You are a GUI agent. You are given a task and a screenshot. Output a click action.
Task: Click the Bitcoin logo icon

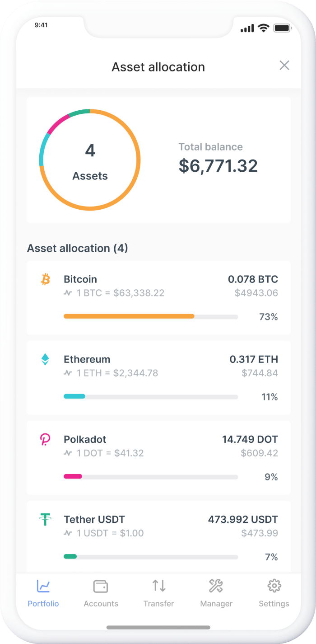click(45, 280)
